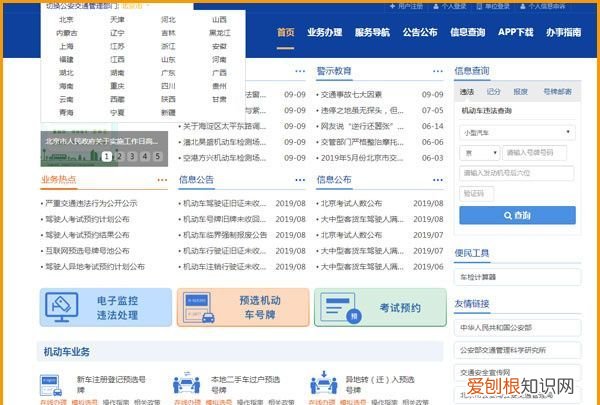Click the 本地二手车过户预选号牌 icon
Image resolution: width=600 pixels, height=405 pixels.
(186, 383)
